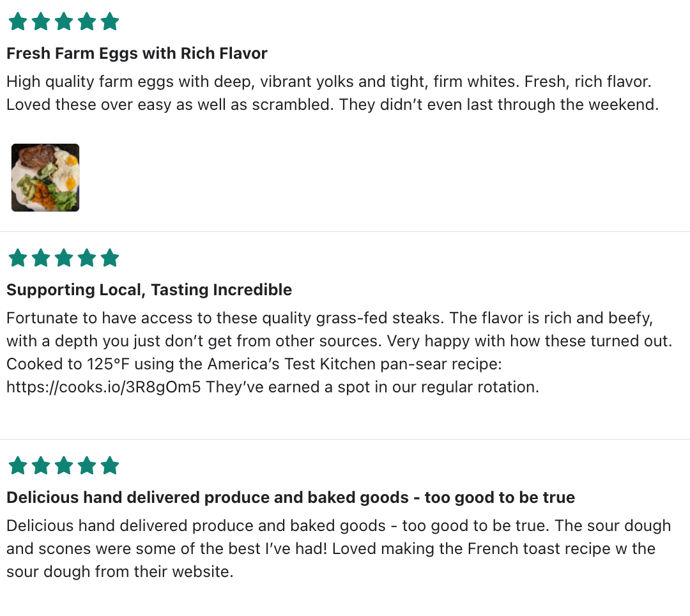Click the fifth star of the Fresh Farm Eggs review

click(110, 22)
